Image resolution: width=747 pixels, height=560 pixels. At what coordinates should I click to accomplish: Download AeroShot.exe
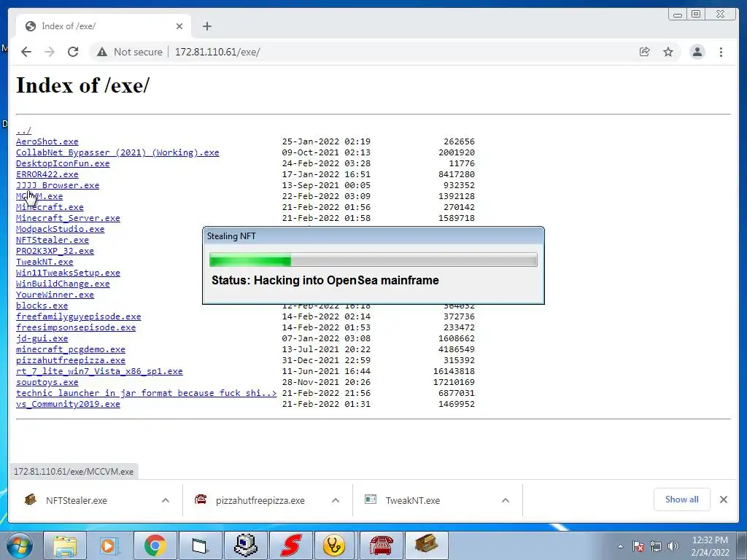pos(47,141)
